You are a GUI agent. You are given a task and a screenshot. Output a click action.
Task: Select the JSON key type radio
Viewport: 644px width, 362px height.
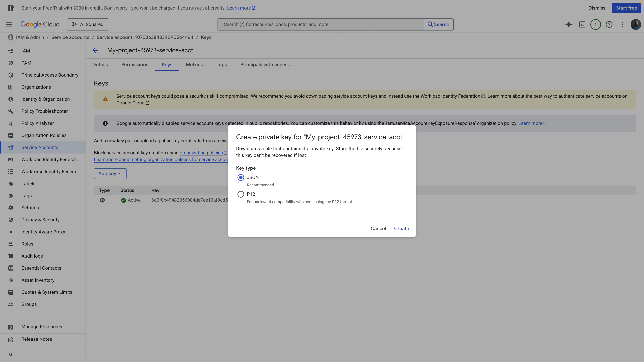coord(241,177)
